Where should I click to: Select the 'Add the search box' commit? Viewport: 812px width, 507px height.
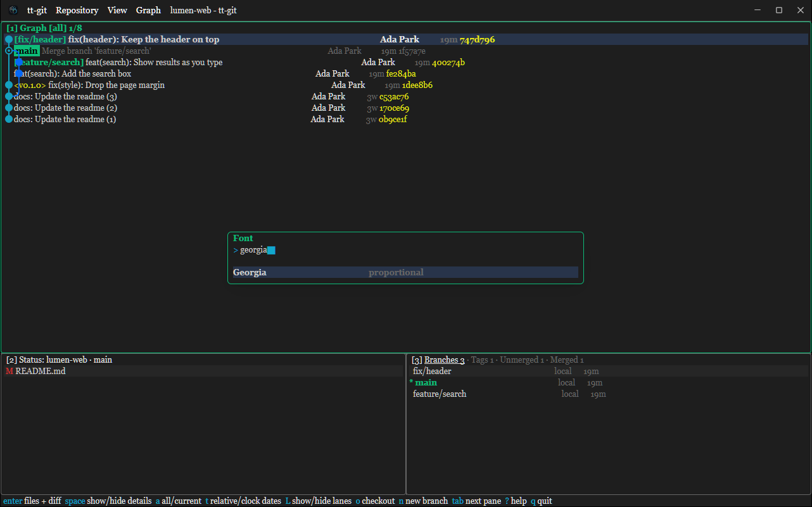[405, 73]
